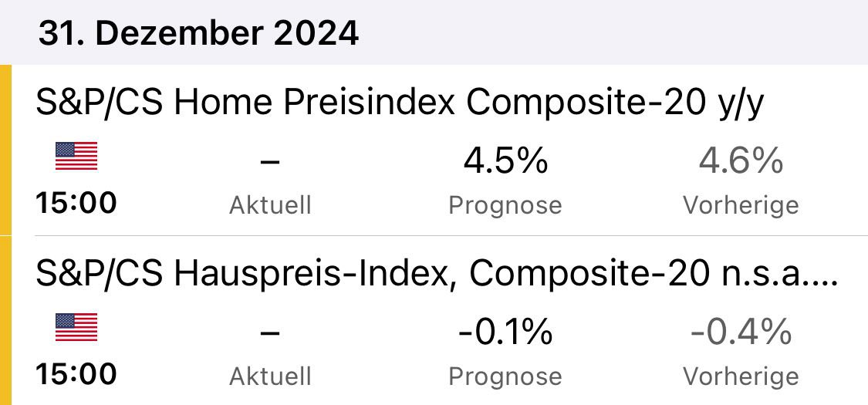This screenshot has height=405, width=868.
Task: Click the 4.5% forecast value
Action: [505, 161]
